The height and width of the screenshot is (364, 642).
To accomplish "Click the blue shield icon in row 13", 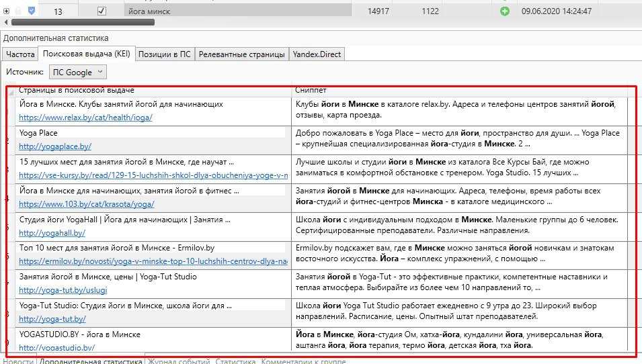I will point(32,11).
